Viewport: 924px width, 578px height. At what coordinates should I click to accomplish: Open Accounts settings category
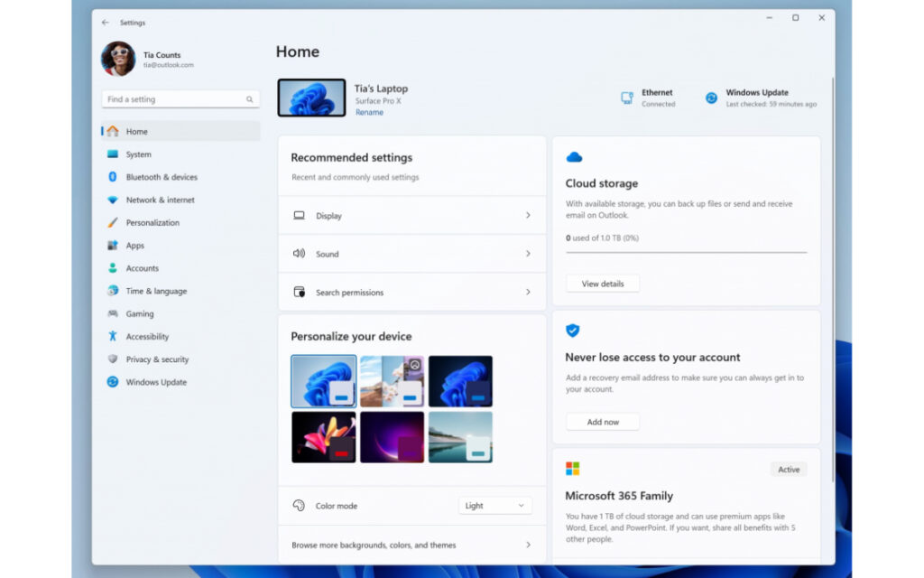coord(180,267)
